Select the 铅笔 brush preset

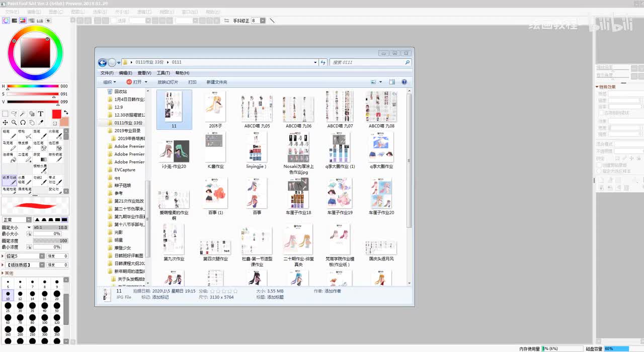pyautogui.click(x=9, y=134)
